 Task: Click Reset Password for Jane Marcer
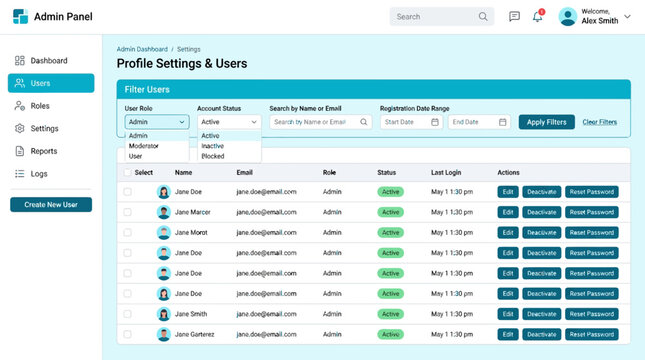[x=592, y=212]
